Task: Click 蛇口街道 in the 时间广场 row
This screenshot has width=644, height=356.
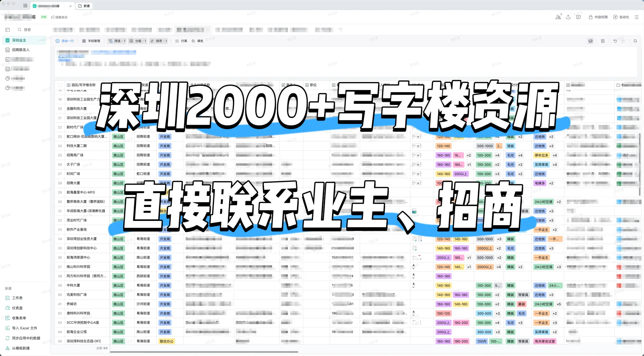Action: [143, 174]
